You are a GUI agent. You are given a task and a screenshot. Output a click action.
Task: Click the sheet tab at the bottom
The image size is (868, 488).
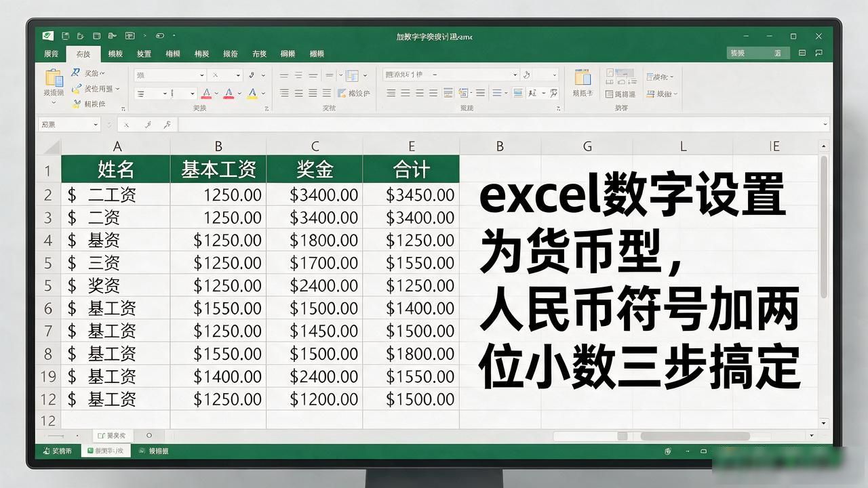tap(112, 436)
